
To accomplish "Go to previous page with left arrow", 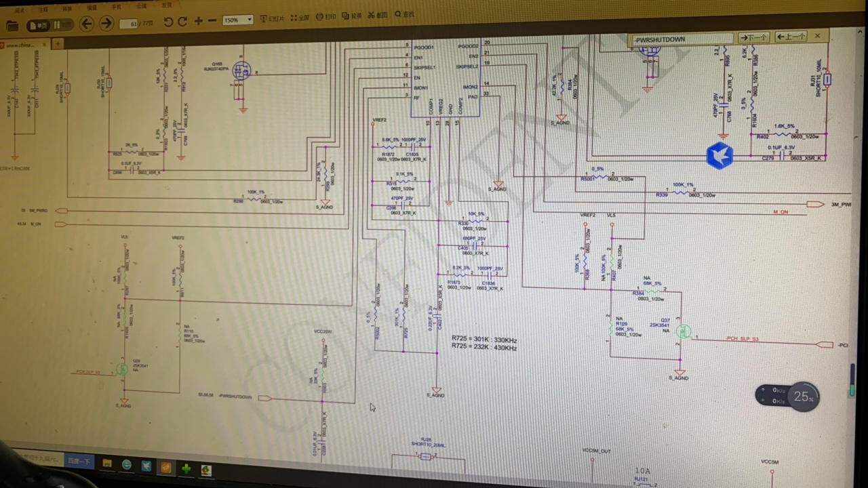I will pyautogui.click(x=86, y=24).
